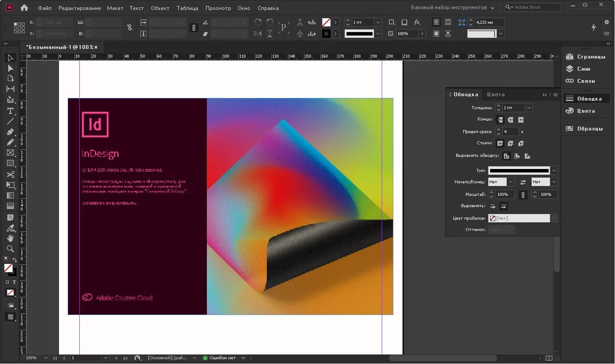Open the stroke Тип dropdown
615x364 pixels.
pyautogui.click(x=553, y=170)
